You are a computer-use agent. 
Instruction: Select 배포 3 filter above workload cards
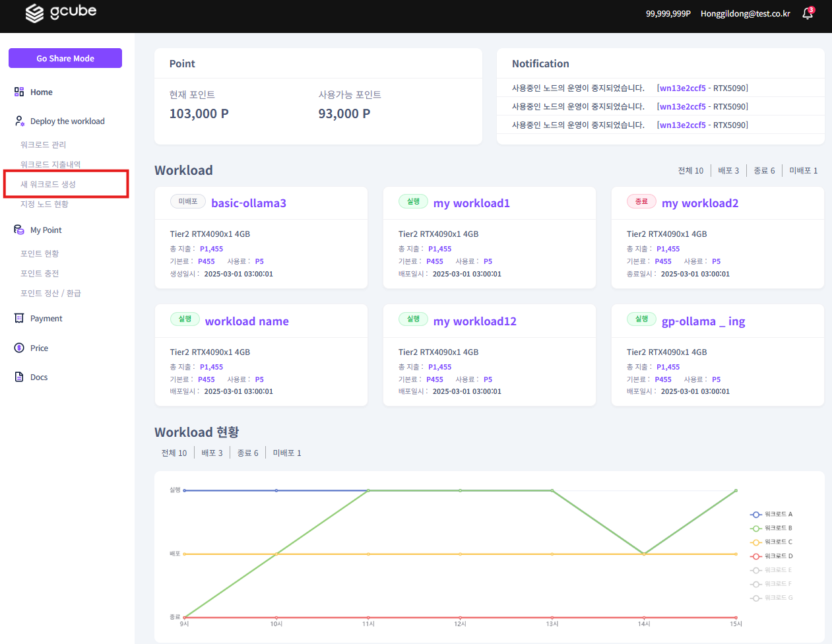728,171
